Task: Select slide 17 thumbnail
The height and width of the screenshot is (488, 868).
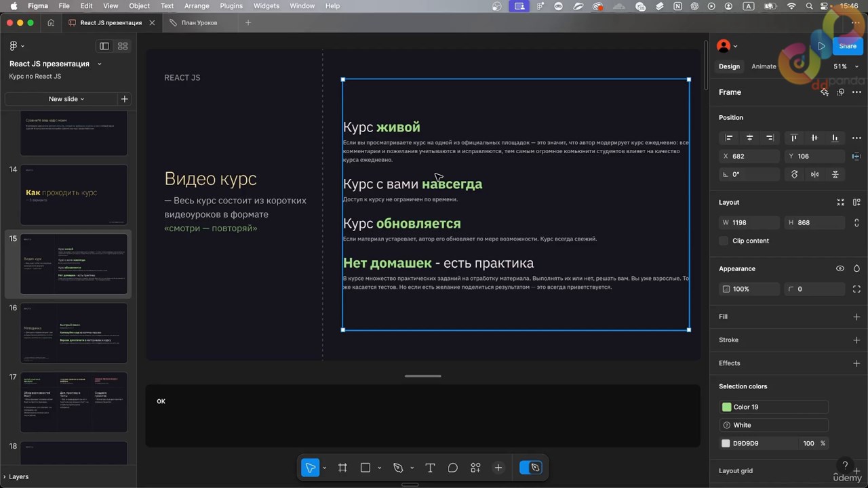Action: [x=74, y=402]
